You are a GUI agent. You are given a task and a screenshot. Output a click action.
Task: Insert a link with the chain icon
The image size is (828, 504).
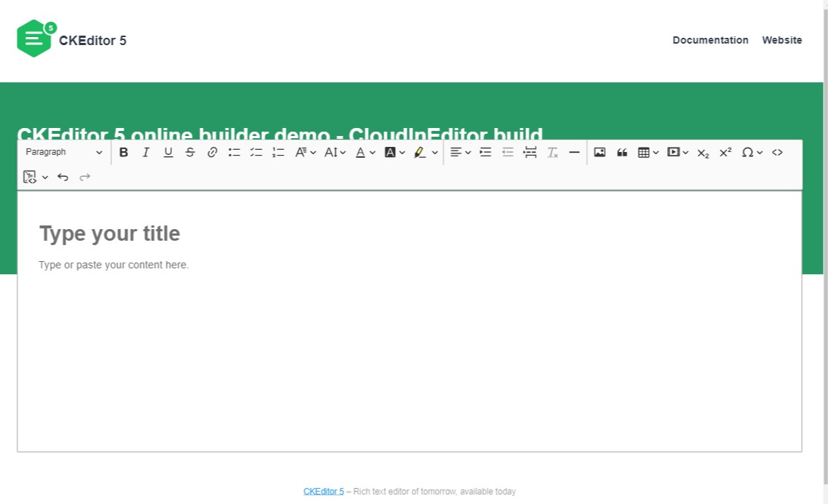[212, 153]
